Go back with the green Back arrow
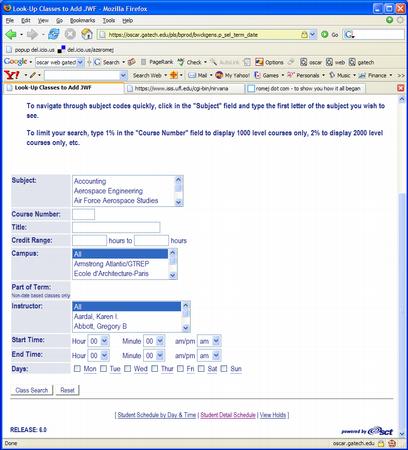Screen dimensions: 408x450 click(x=11, y=34)
